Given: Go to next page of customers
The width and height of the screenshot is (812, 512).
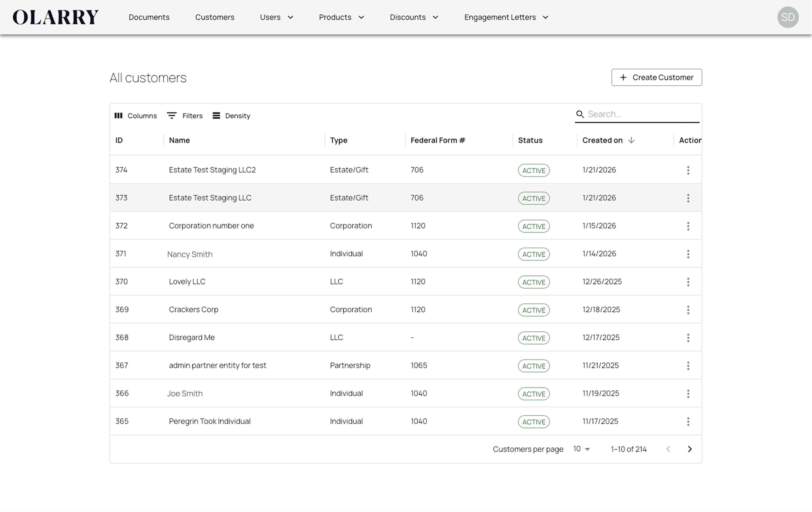Looking at the screenshot, I should point(690,449).
